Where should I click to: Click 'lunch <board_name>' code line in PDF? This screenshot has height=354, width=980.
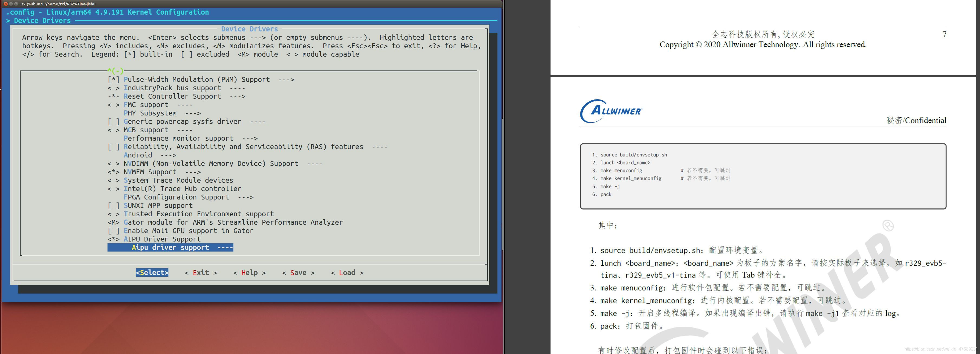(625, 163)
